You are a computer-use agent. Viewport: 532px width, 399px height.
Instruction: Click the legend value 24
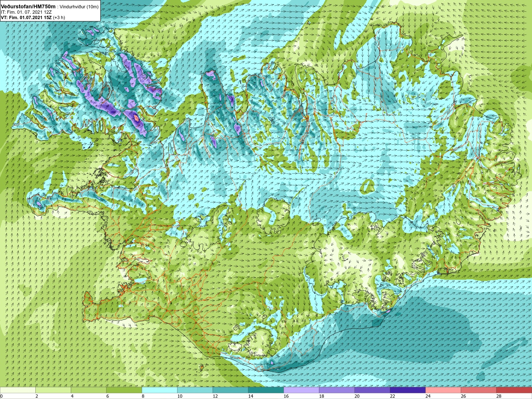pyautogui.click(x=428, y=396)
